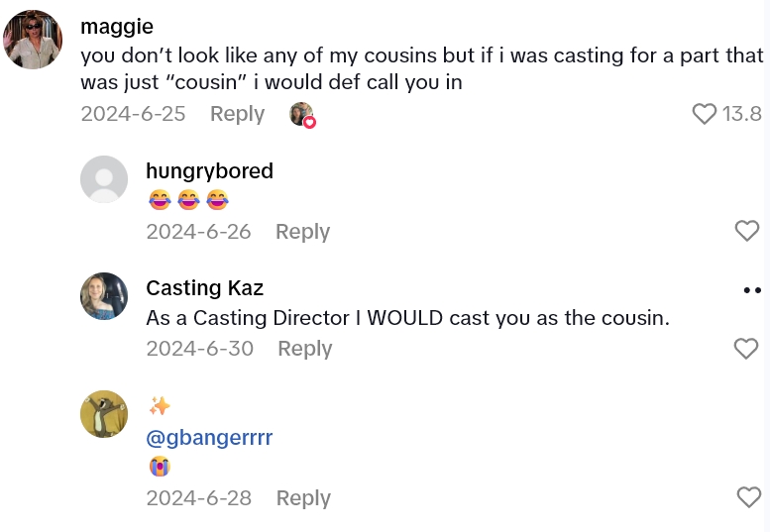Visit the maggie username link
770x532 pixels.
point(117,27)
